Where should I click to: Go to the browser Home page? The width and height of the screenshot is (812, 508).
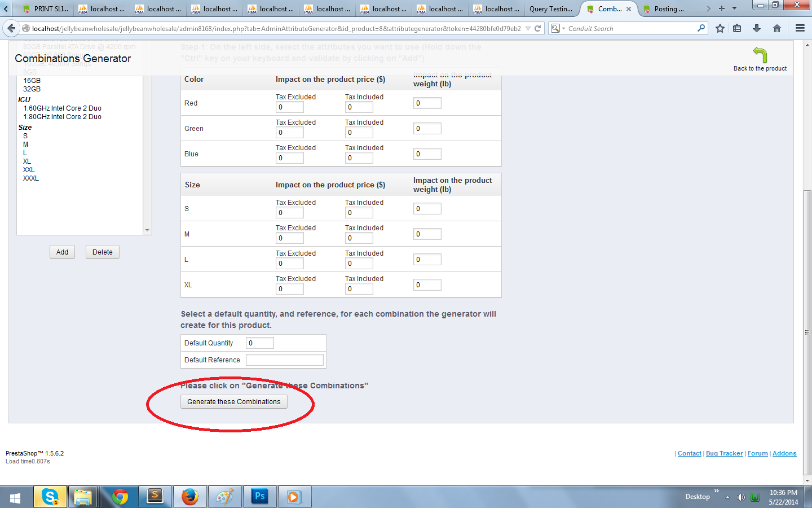click(777, 28)
